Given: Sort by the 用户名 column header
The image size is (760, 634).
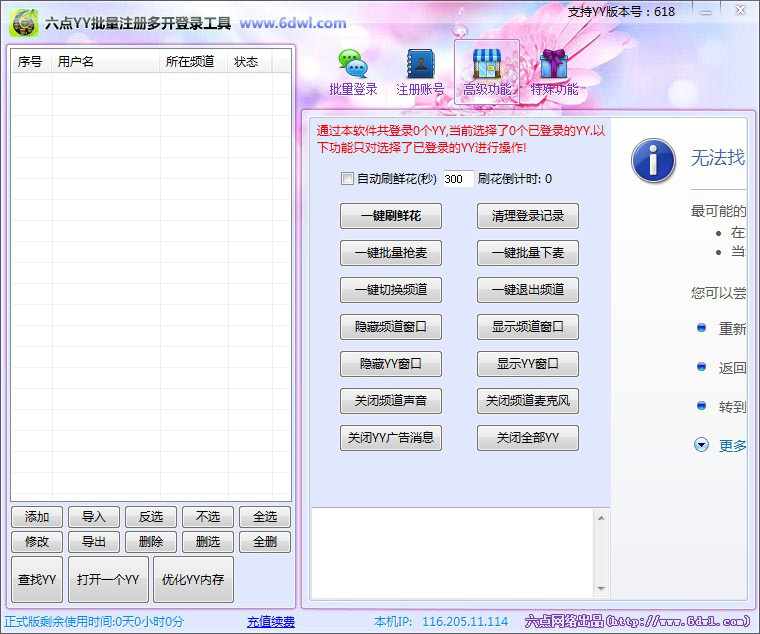Looking at the screenshot, I should click(x=106, y=62).
